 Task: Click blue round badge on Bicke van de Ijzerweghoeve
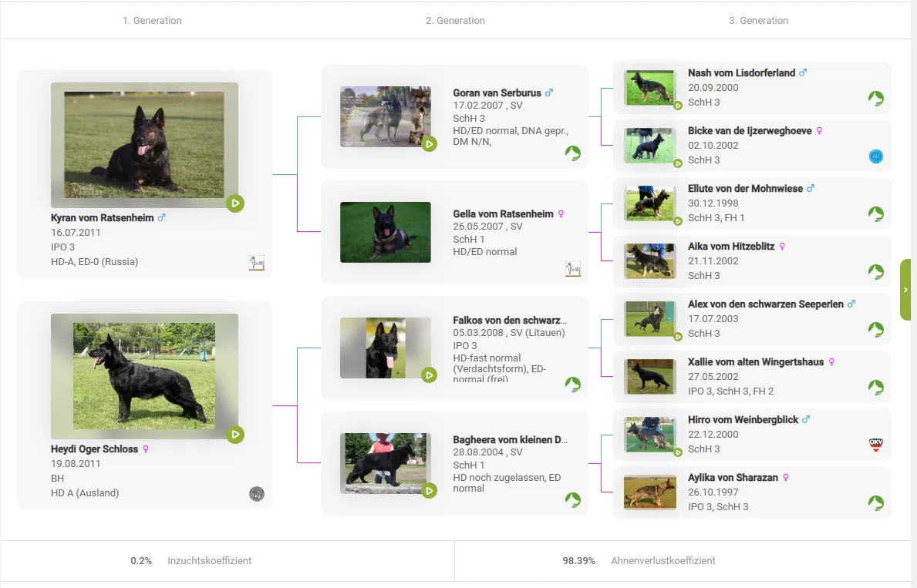875,156
